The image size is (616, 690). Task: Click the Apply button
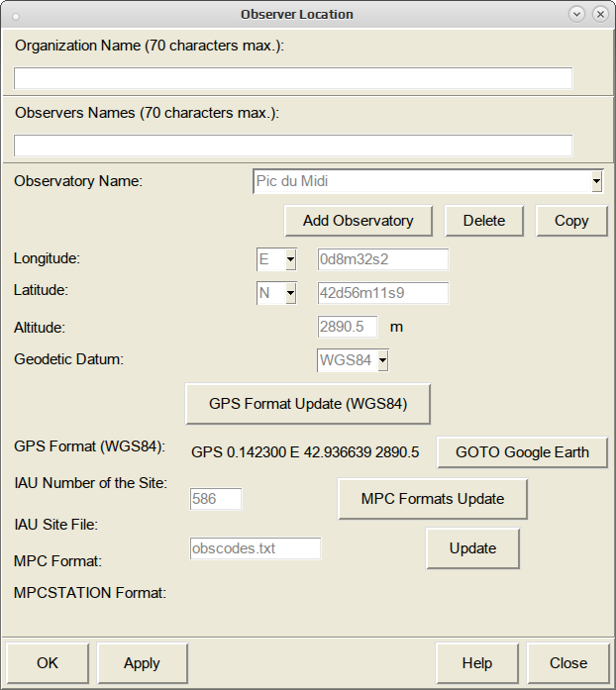[x=142, y=663]
